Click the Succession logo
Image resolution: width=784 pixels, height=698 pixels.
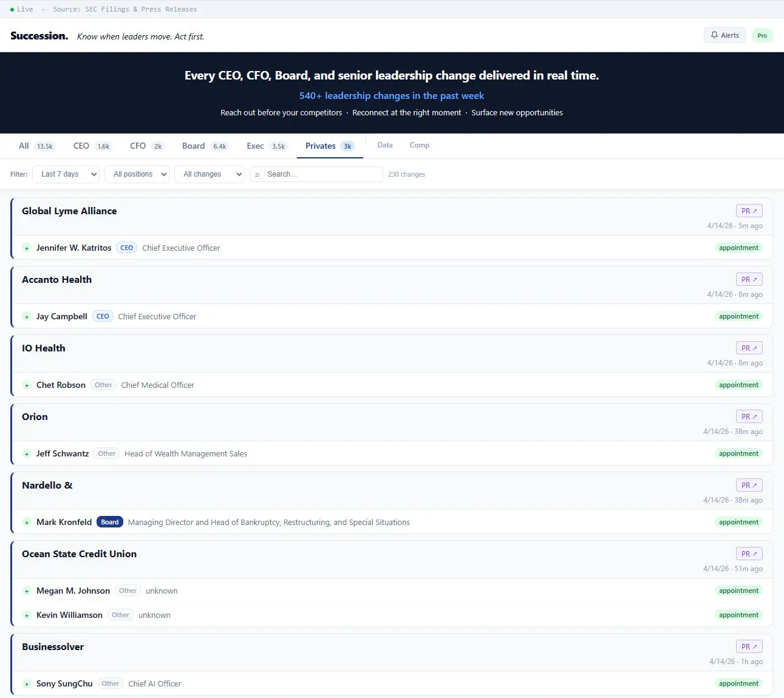pos(39,36)
